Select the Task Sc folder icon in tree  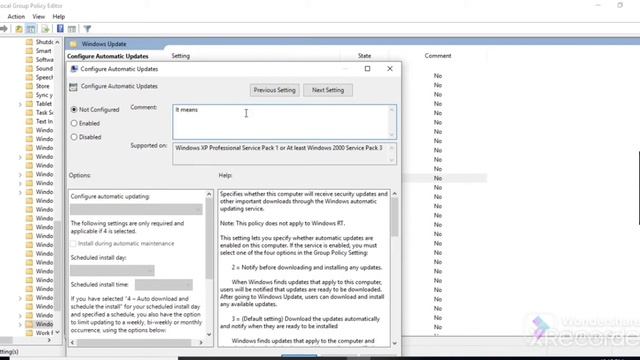coord(29,113)
